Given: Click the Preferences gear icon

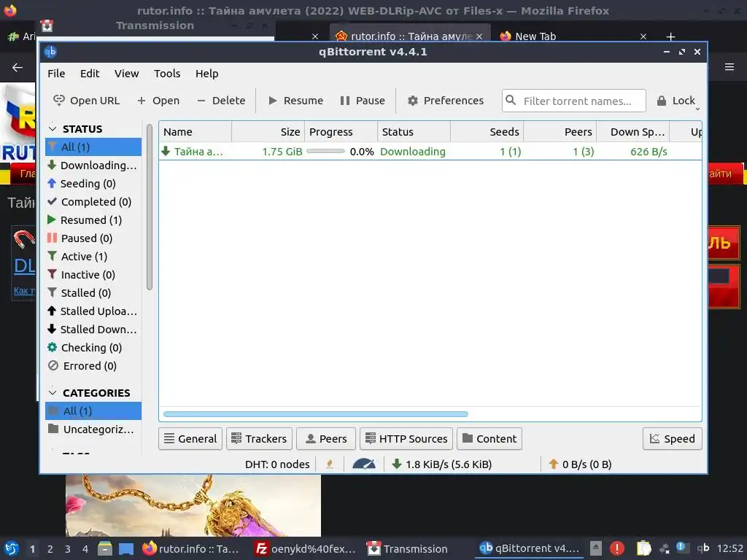Looking at the screenshot, I should (x=413, y=101).
